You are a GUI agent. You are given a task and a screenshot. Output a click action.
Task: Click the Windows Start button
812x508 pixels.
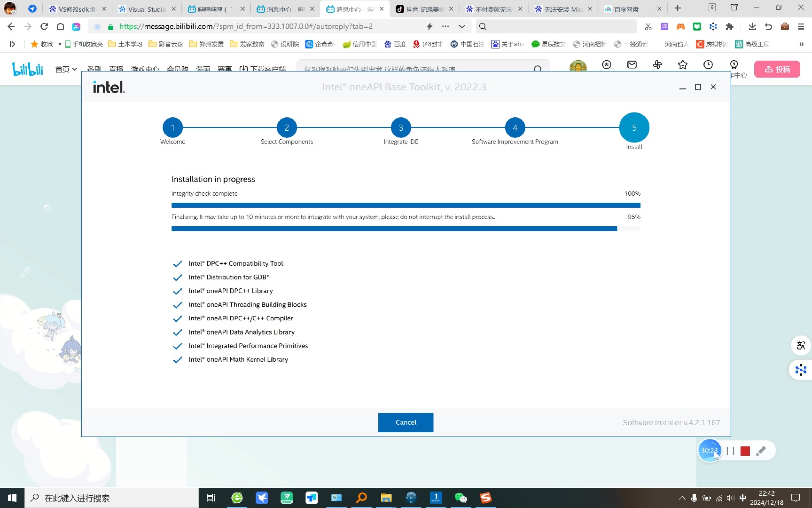click(x=12, y=498)
